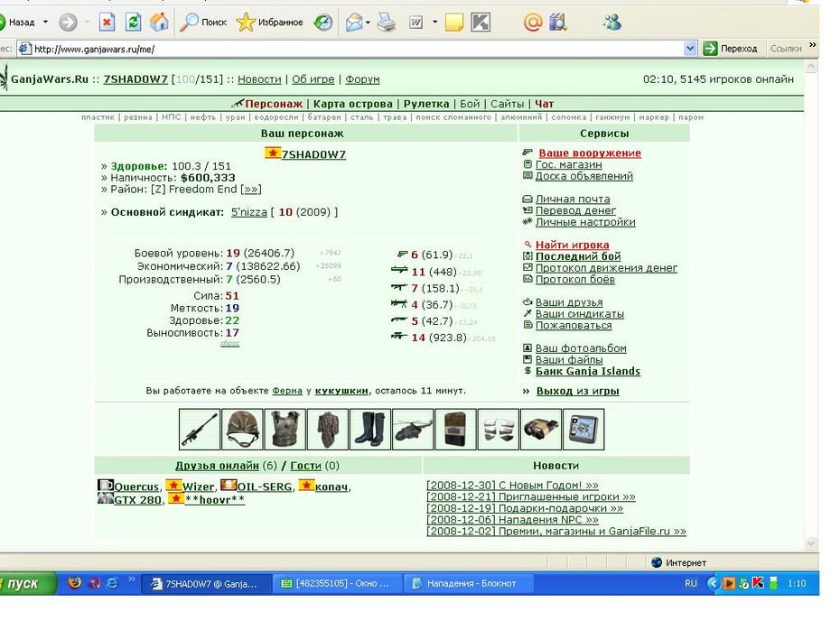The image size is (840, 630).
Task: Select the helicopter transport icon
Action: 413,430
